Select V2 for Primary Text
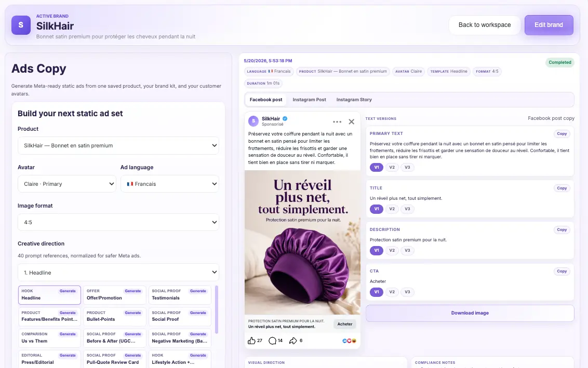The height and width of the screenshot is (368, 588). [x=392, y=167]
